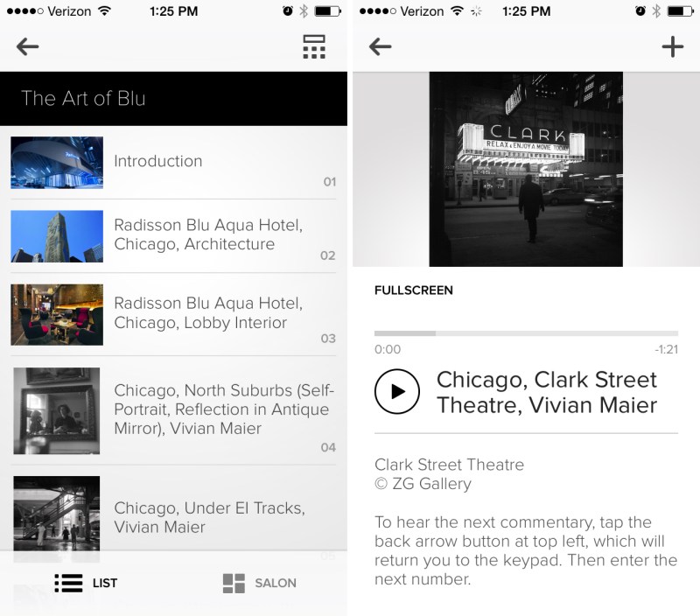700x616 pixels.
Task: Tap the right screen's Bluetooth icon
Action: pos(656,10)
